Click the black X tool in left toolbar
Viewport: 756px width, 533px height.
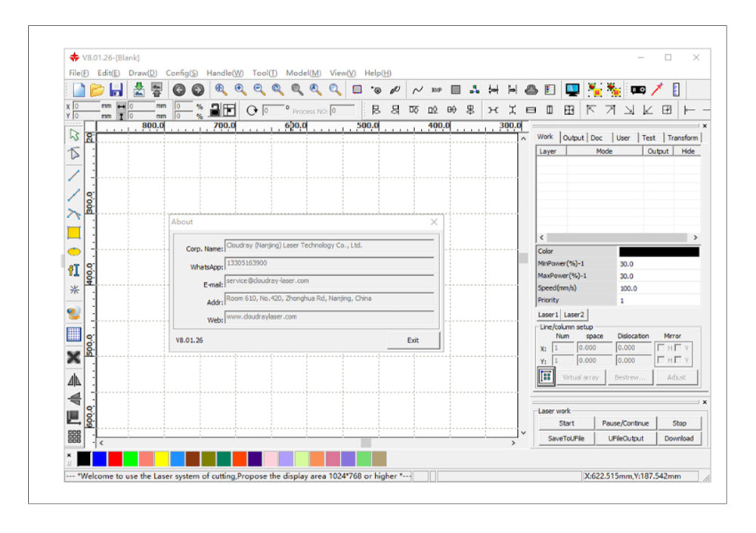tap(74, 358)
